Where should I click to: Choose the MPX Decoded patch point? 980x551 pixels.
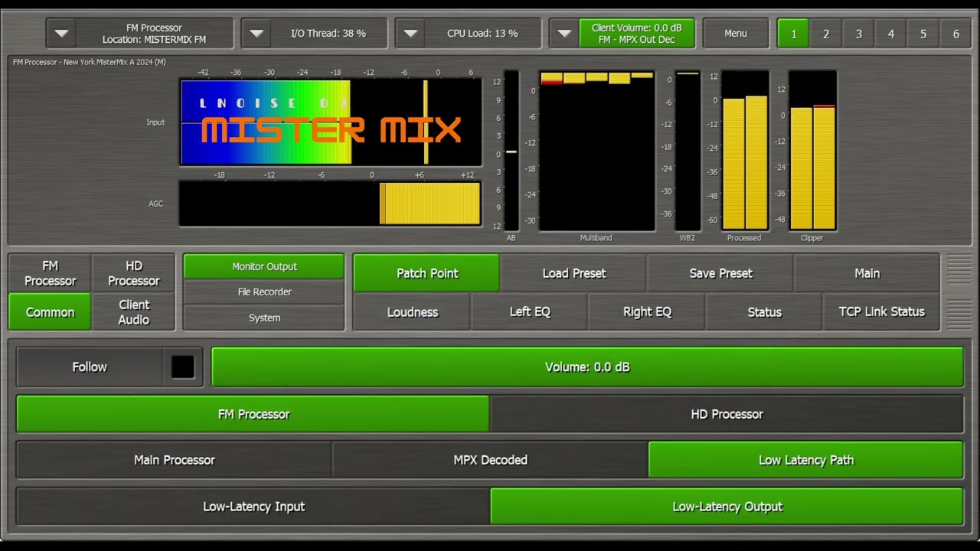coord(490,460)
